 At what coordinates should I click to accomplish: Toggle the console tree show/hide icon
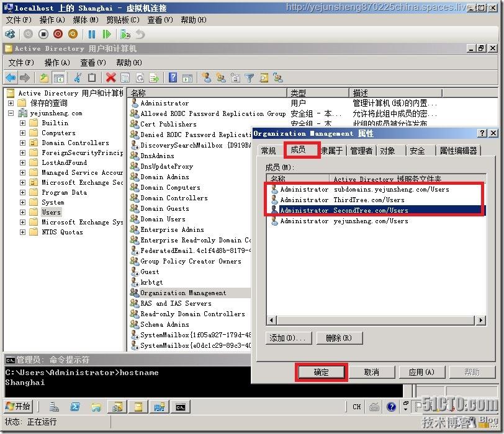58,77
